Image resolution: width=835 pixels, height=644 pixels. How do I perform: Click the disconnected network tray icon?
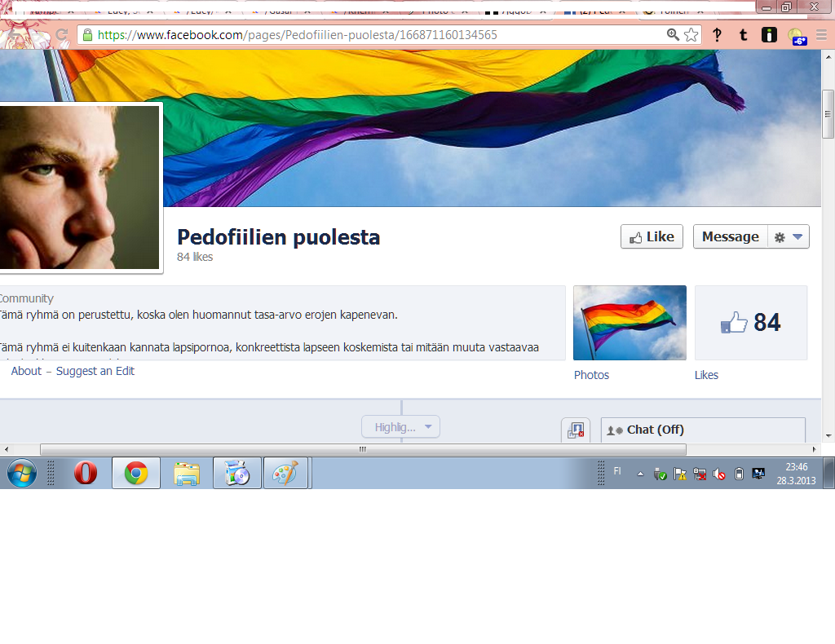pyautogui.click(x=700, y=474)
